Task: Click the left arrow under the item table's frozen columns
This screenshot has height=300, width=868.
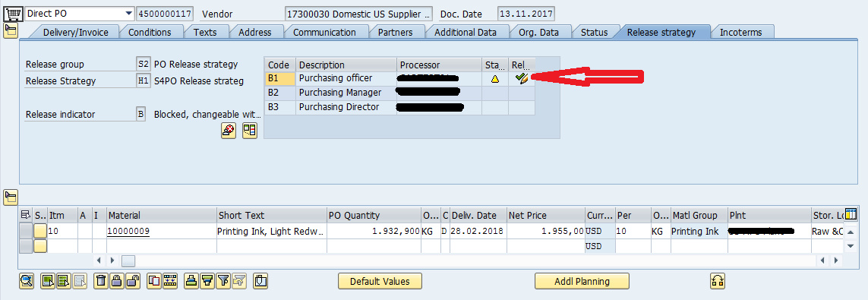Action: coord(99,261)
